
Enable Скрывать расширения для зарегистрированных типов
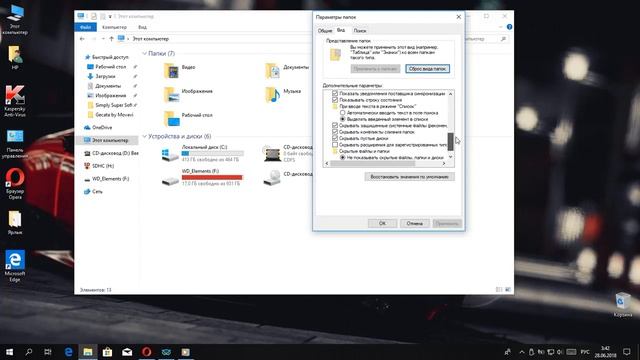pyautogui.click(x=335, y=144)
